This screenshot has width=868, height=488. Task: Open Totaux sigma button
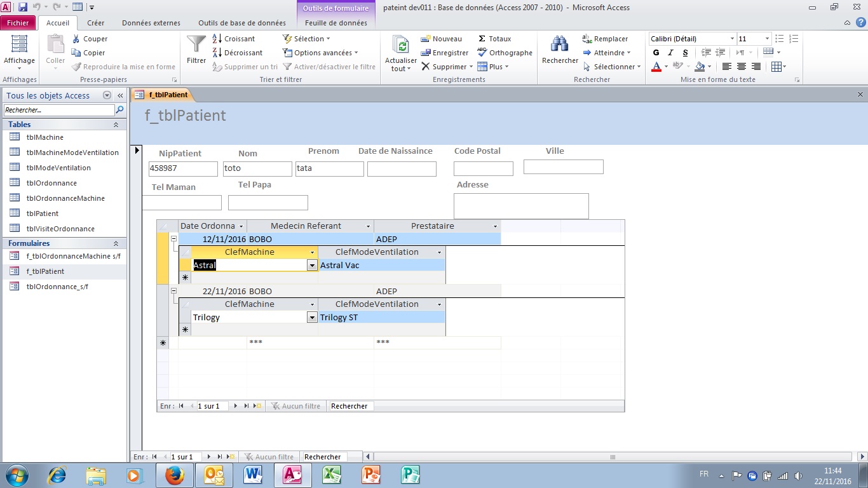coord(494,39)
